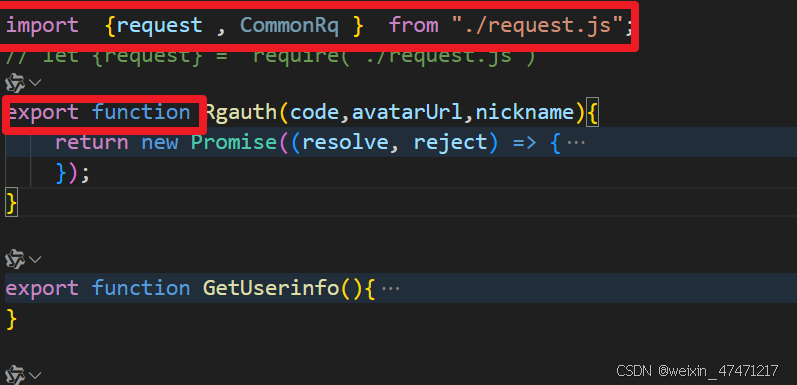Click the Promise class name
This screenshot has width=797, height=385.
[233, 142]
